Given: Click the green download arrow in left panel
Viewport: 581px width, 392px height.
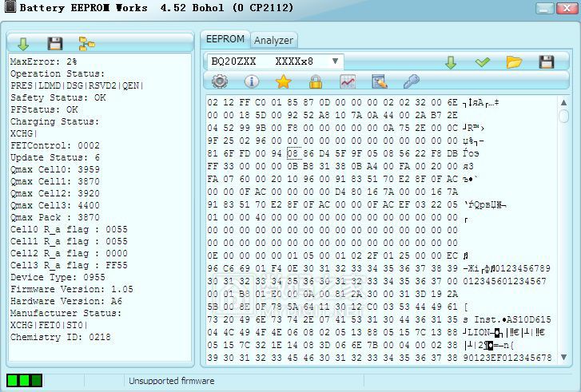Looking at the screenshot, I should pyautogui.click(x=23, y=44).
